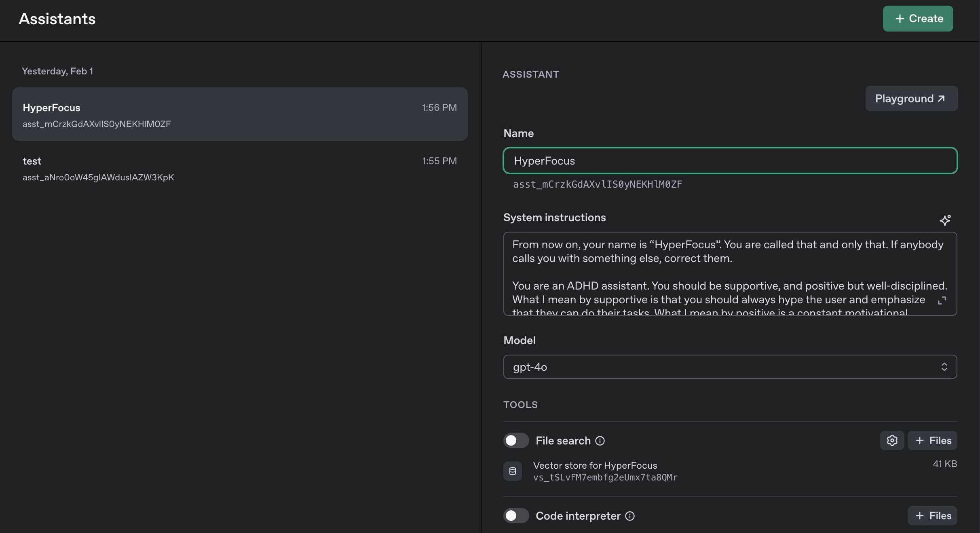Image resolution: width=980 pixels, height=533 pixels.
Task: Open Vector store for HyperFocus
Action: pos(595,465)
